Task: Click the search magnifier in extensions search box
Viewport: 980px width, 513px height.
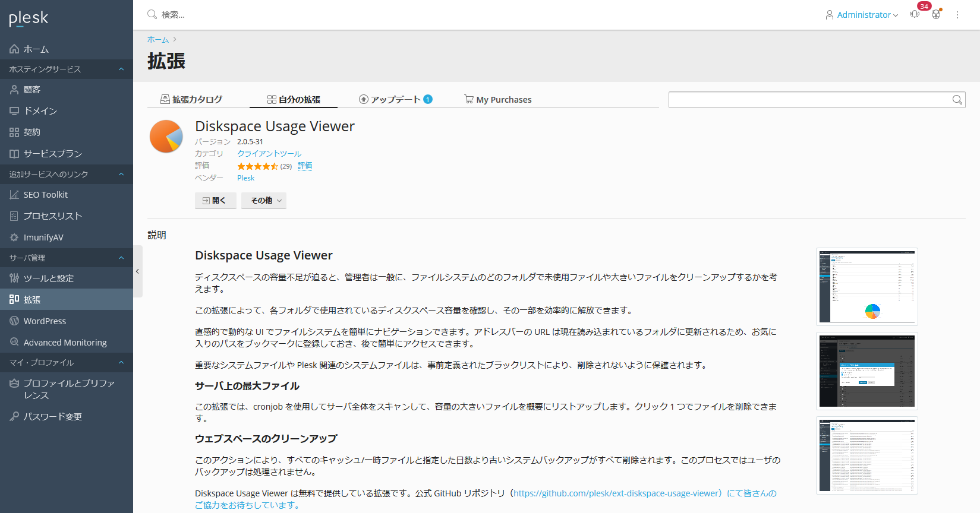Action: pyautogui.click(x=957, y=100)
